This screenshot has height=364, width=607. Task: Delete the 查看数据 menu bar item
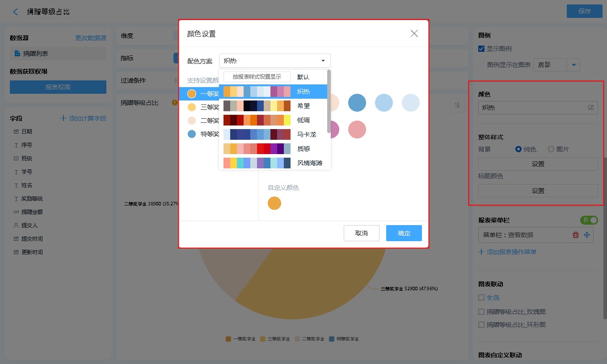tap(576, 235)
